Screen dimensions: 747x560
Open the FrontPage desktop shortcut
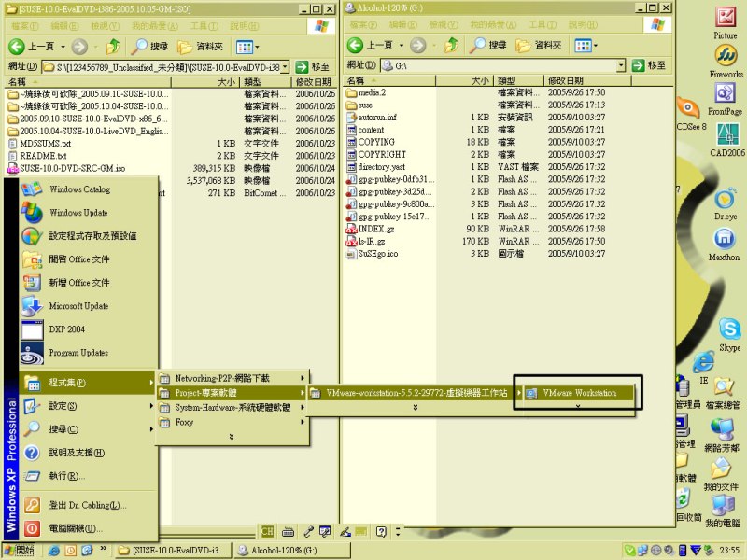coord(725,99)
